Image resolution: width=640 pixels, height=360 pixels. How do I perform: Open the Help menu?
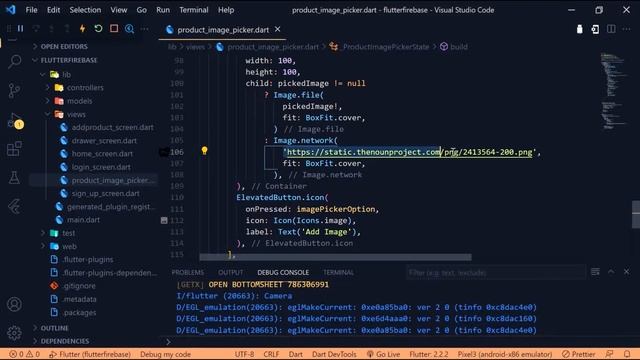tap(226, 10)
